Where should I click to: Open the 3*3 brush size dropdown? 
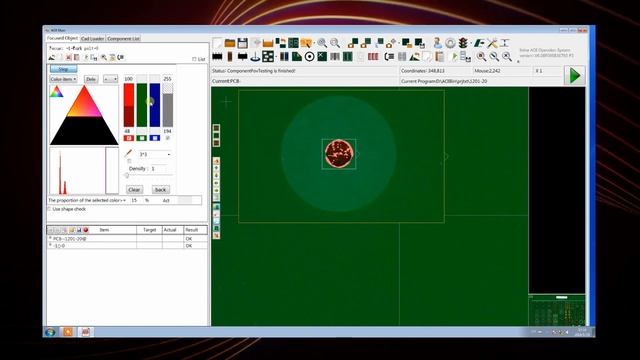155,154
